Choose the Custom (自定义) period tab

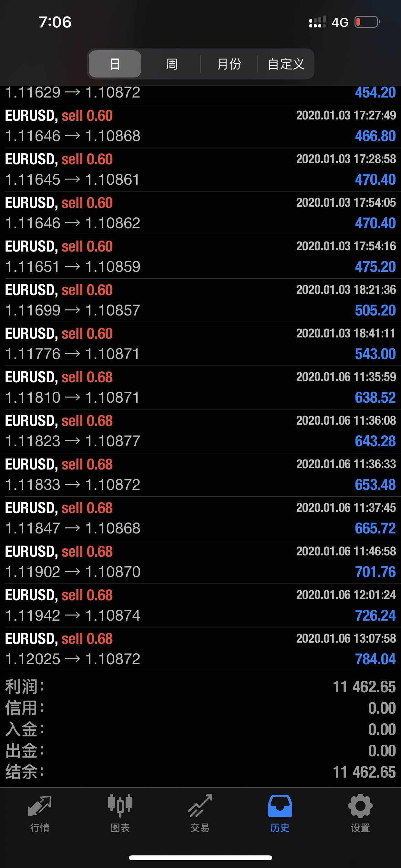[x=286, y=64]
